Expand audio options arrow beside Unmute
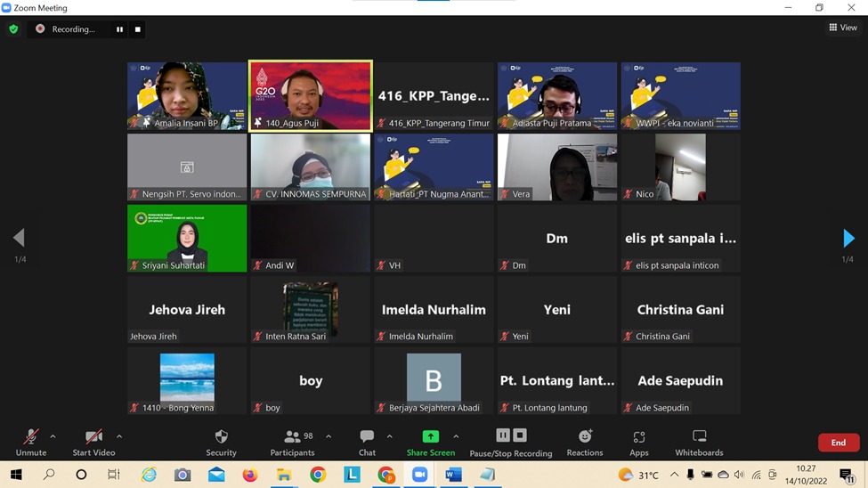 click(53, 436)
